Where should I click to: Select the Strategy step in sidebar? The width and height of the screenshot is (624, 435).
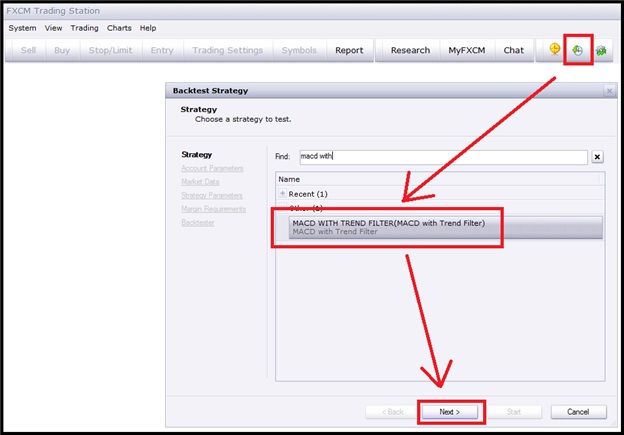(x=197, y=154)
